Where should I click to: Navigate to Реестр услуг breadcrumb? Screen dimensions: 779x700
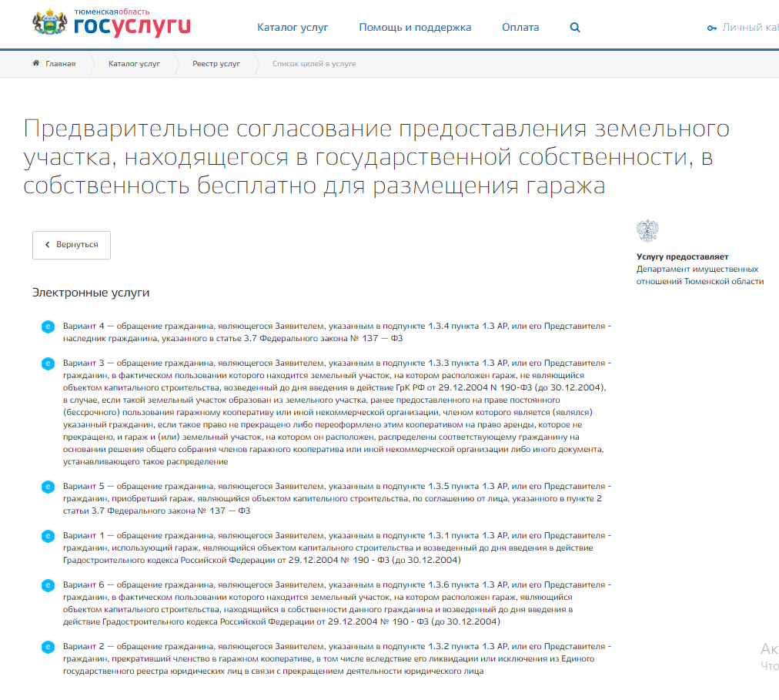216,64
